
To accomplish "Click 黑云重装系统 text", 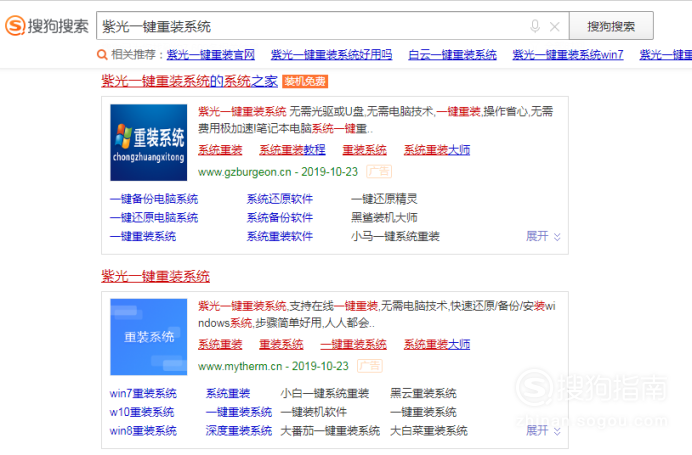I will pyautogui.click(x=423, y=393).
